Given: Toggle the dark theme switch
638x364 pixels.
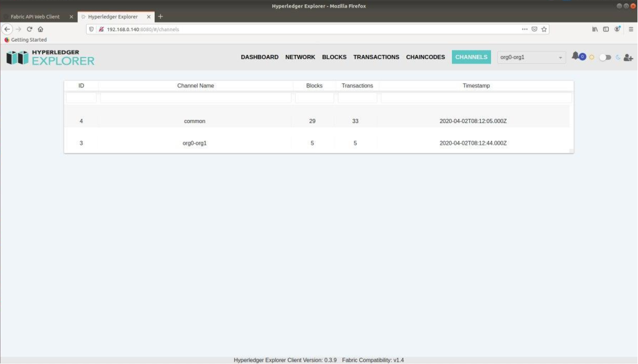Looking at the screenshot, I should pyautogui.click(x=605, y=57).
